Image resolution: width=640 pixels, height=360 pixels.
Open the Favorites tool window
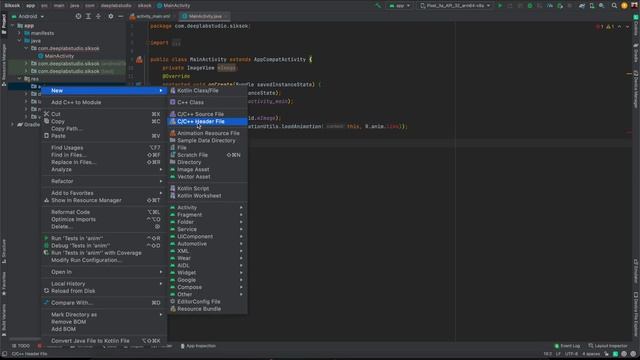[x=4, y=284]
